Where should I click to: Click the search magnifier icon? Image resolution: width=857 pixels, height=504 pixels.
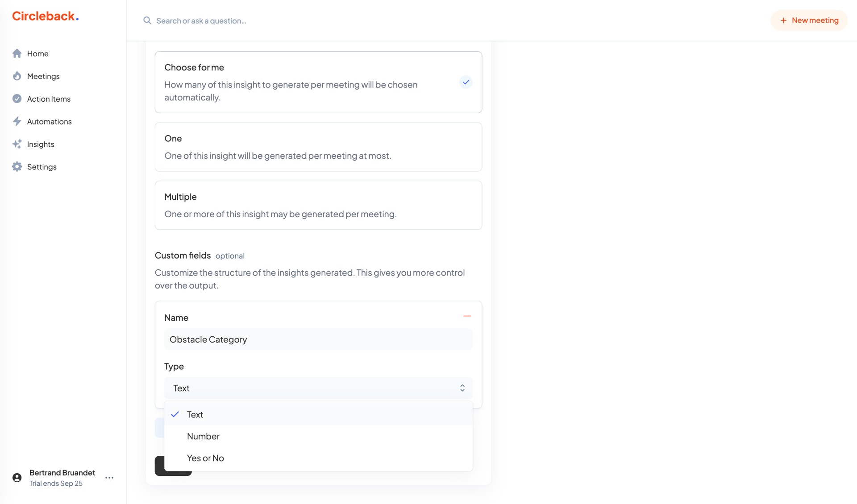tap(147, 20)
